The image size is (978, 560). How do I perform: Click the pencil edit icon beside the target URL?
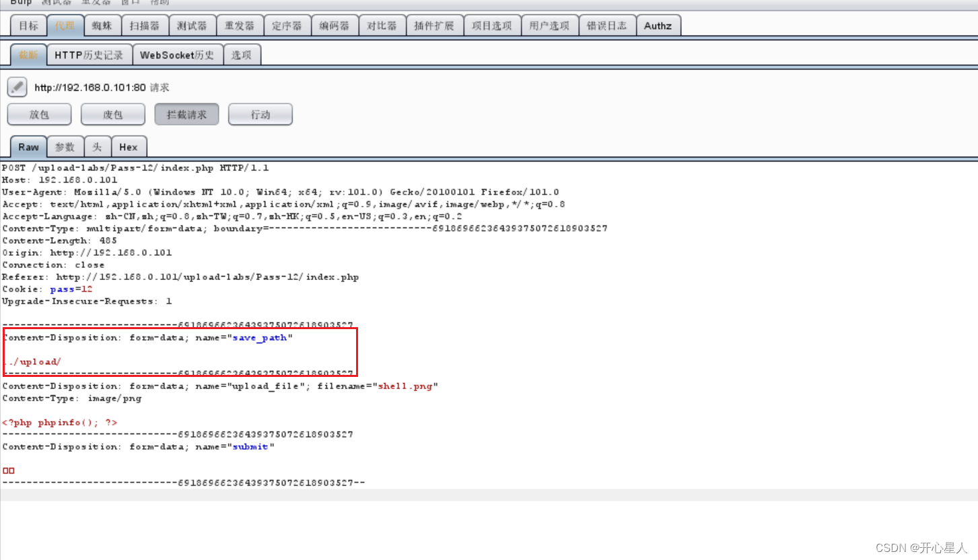tap(18, 87)
